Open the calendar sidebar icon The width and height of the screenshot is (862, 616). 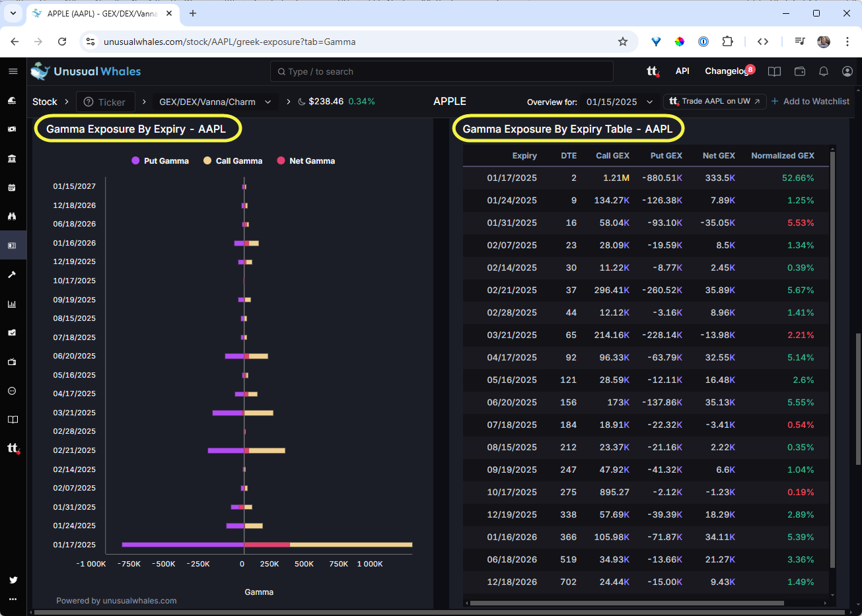12,188
